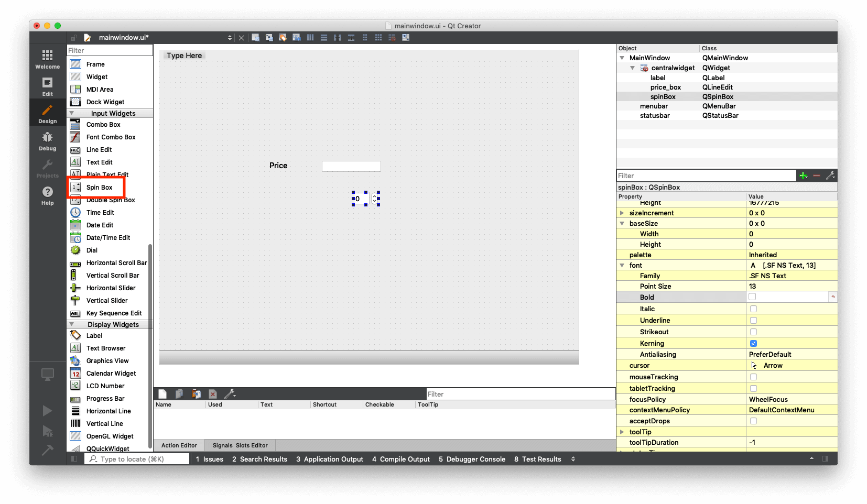The width and height of the screenshot is (867, 504).
Task: Click the Run play button in sidebar
Action: [47, 411]
